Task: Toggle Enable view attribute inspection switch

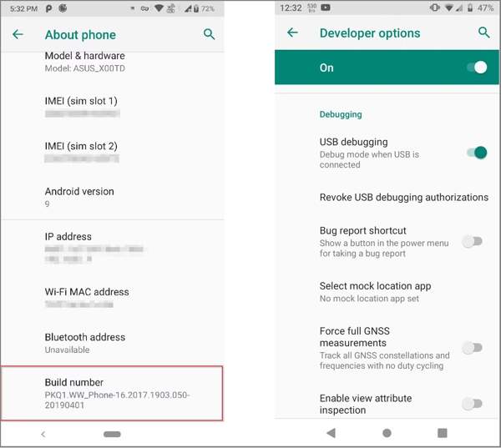Action: [472, 404]
